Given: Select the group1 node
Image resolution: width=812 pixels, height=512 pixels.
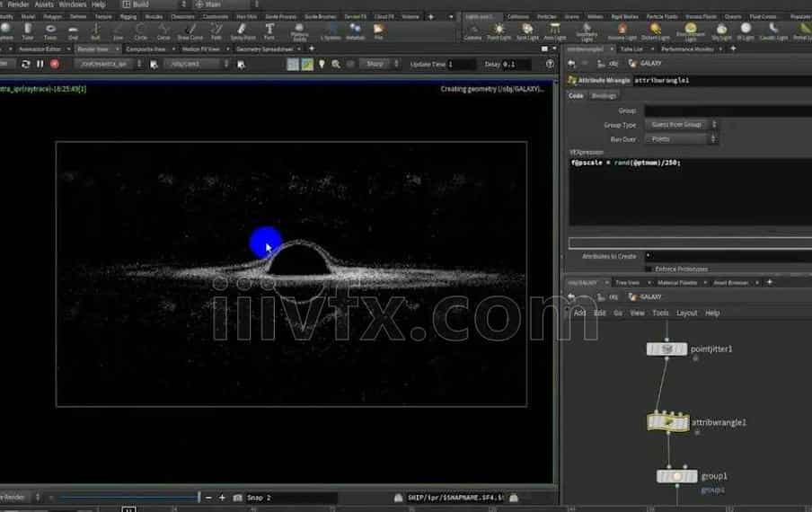Looking at the screenshot, I should coord(676,476).
